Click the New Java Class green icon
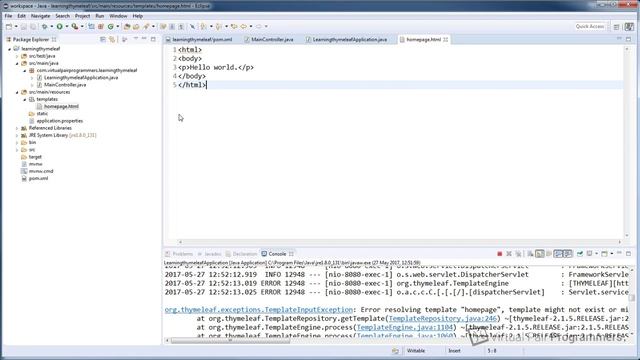 [111, 27]
